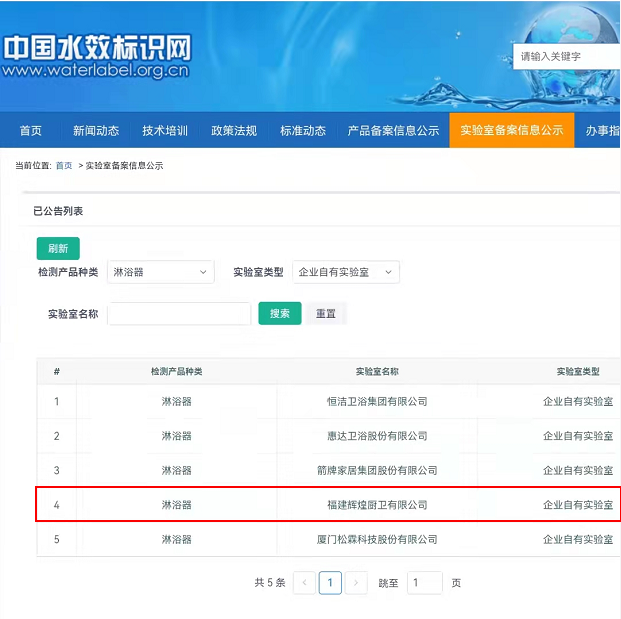Select 厦门松霖科技股份有限公司 table cell
This screenshot has height=619, width=621.
377,539
